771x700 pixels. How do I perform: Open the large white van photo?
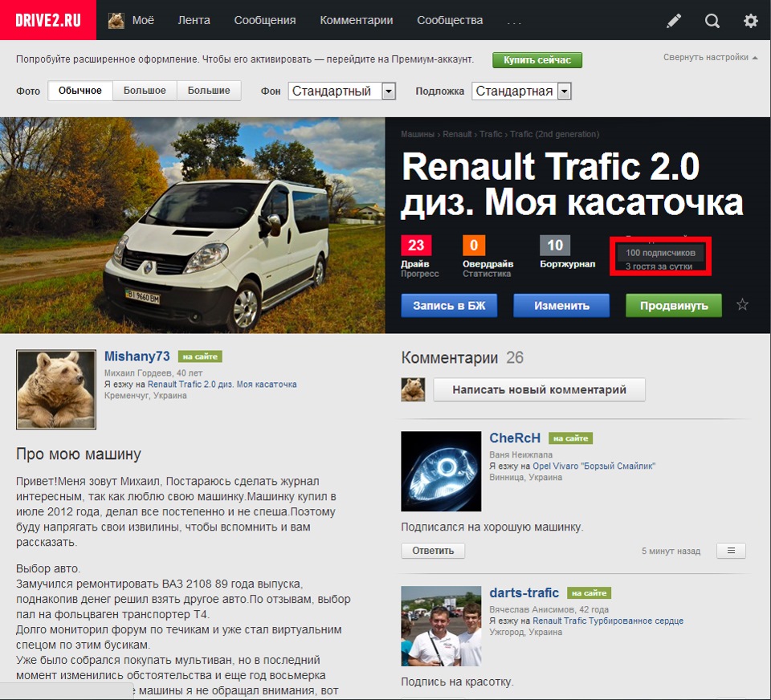coord(192,225)
